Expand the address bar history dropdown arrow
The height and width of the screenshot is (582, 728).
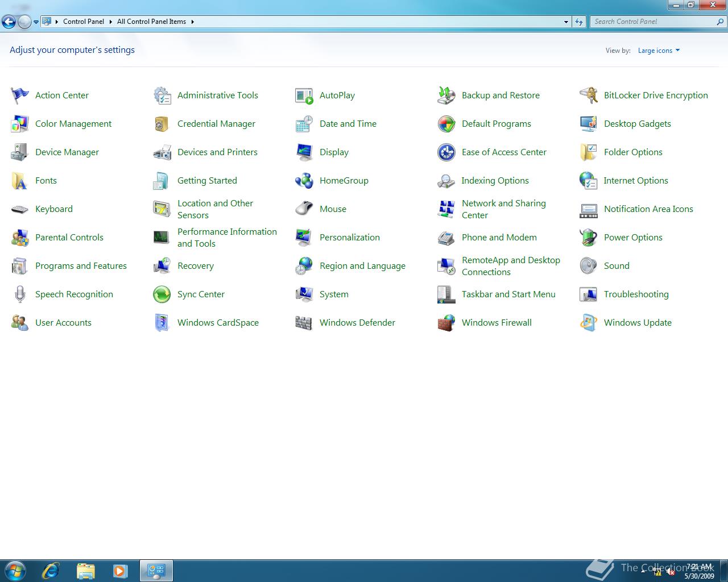tap(566, 22)
